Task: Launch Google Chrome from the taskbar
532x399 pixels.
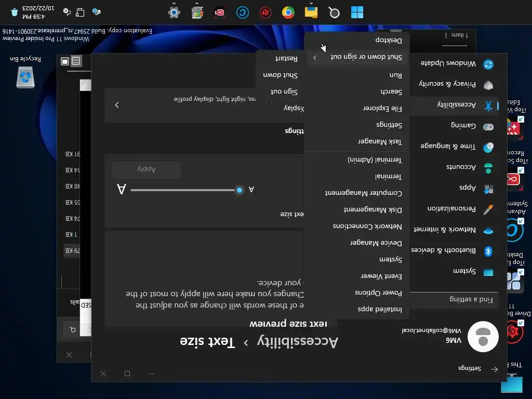Action: tap(288, 12)
